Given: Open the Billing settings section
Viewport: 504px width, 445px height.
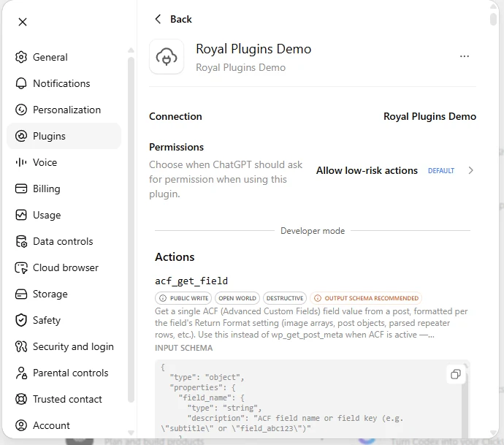Looking at the screenshot, I should [64, 189].
